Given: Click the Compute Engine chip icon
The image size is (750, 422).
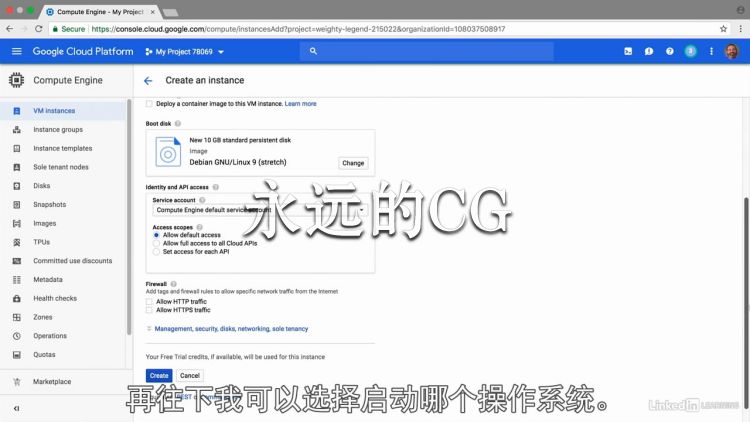Looking at the screenshot, I should (x=16, y=80).
